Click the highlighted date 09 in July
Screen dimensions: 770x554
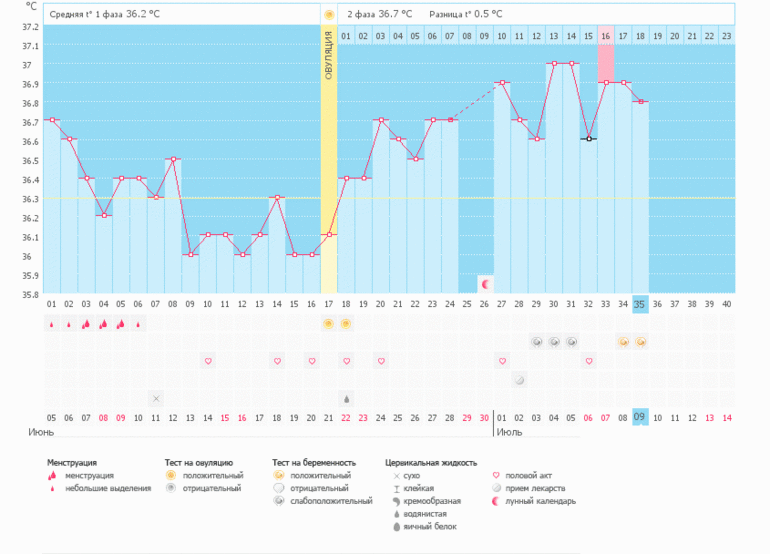(640, 417)
